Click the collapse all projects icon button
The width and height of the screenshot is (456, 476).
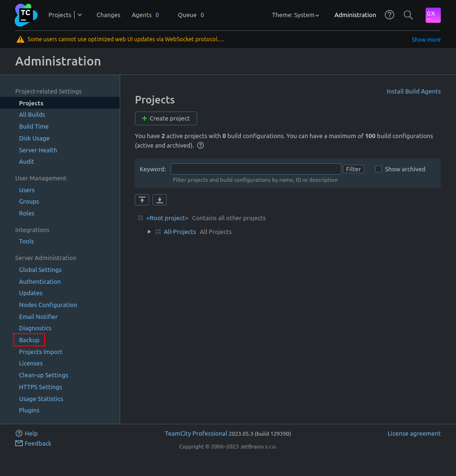point(142,200)
